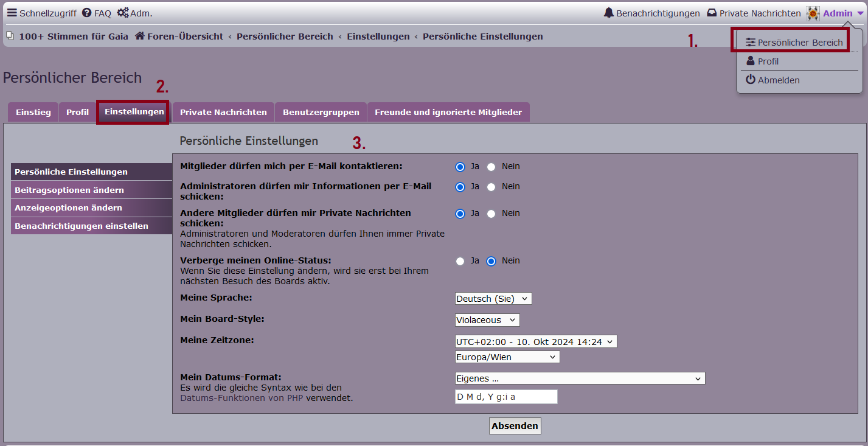Click the custom date format input field

506,397
